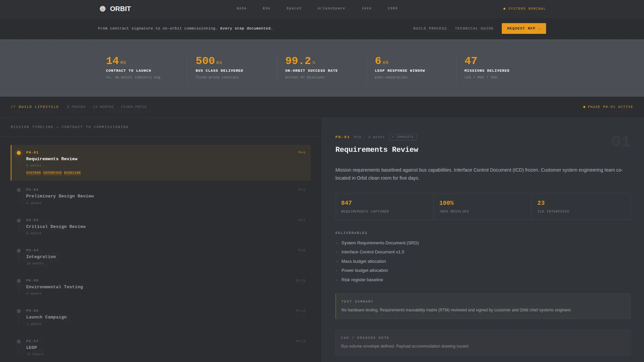Click the 847 Requirements Captured card
This screenshot has height=362, width=644.
pyautogui.click(x=384, y=206)
